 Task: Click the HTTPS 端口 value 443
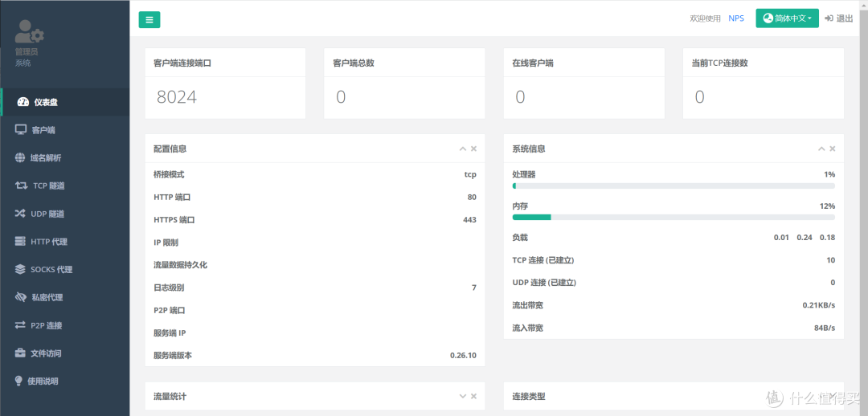coord(469,219)
